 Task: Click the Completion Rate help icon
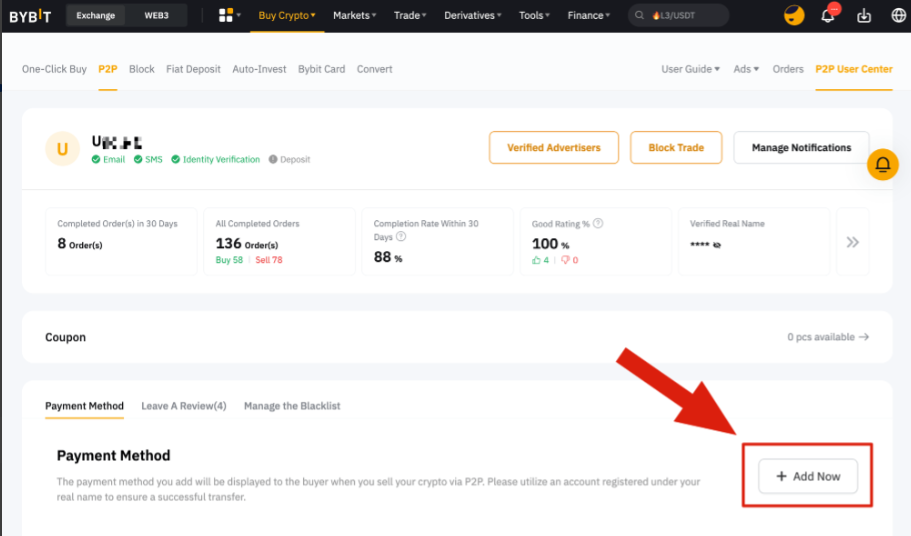click(x=401, y=236)
